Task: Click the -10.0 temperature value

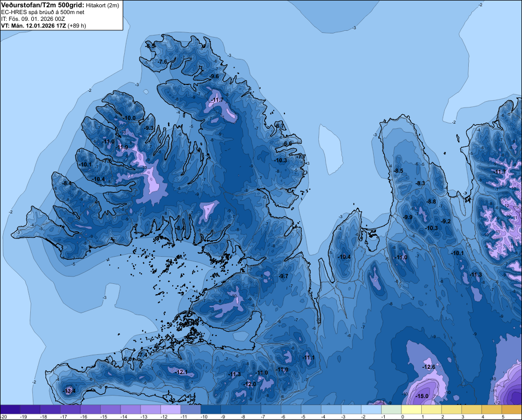Action: pyautogui.click(x=129, y=118)
